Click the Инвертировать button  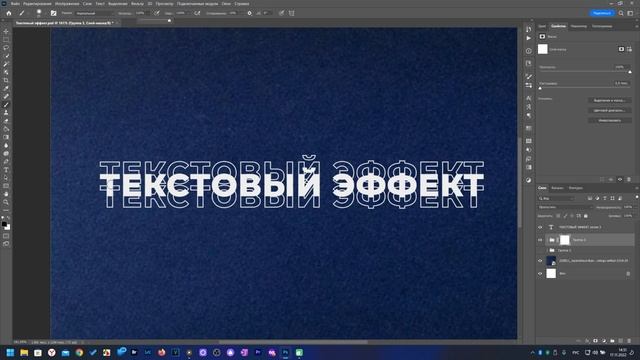(610, 120)
